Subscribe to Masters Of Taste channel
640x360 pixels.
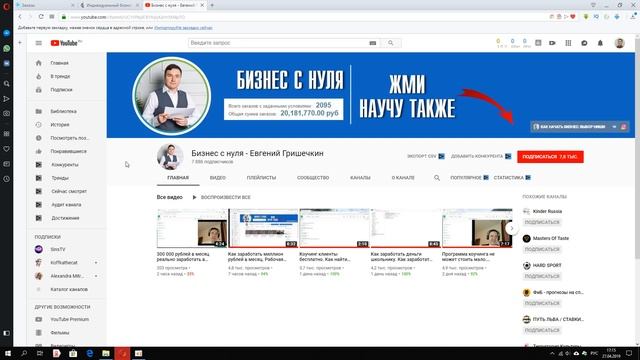click(542, 249)
